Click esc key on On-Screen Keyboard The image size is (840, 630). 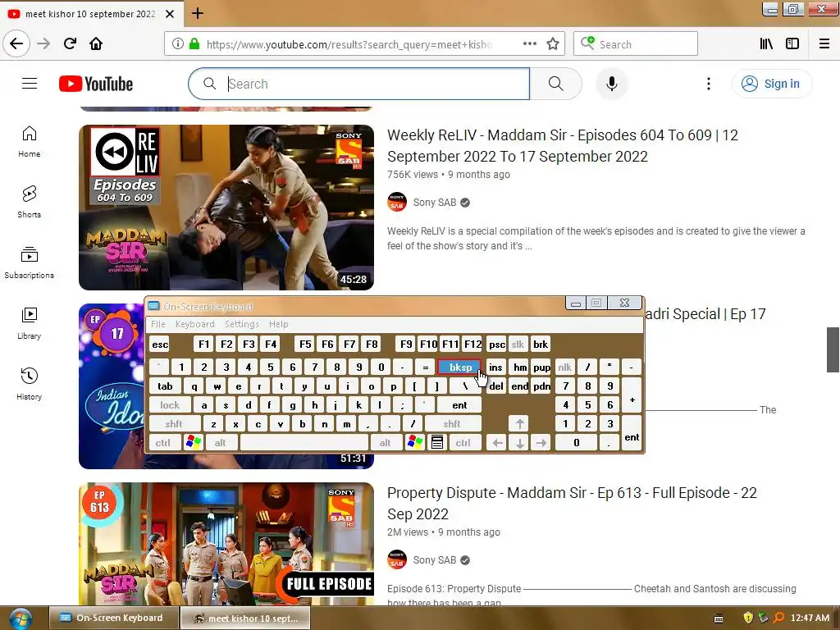160,345
